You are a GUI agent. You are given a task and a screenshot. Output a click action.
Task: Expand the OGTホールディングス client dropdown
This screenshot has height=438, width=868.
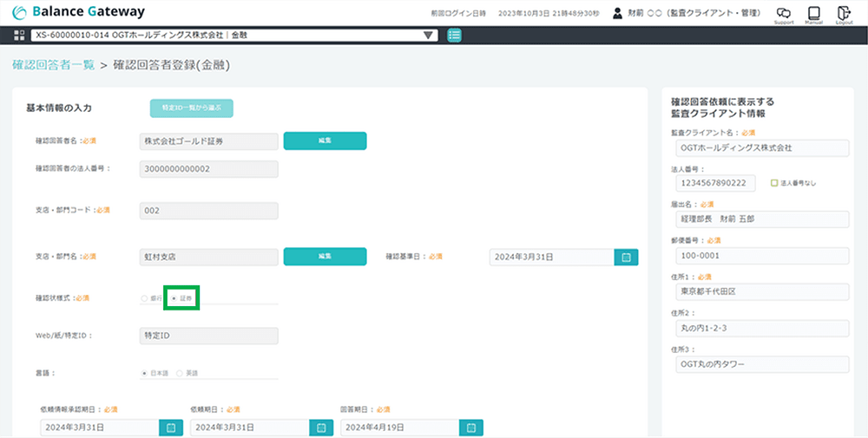tap(428, 36)
